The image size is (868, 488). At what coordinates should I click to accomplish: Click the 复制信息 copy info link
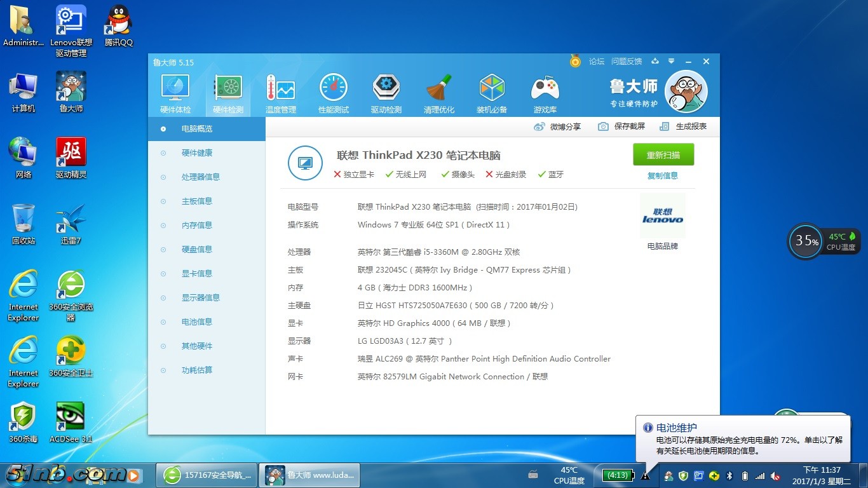[663, 175]
